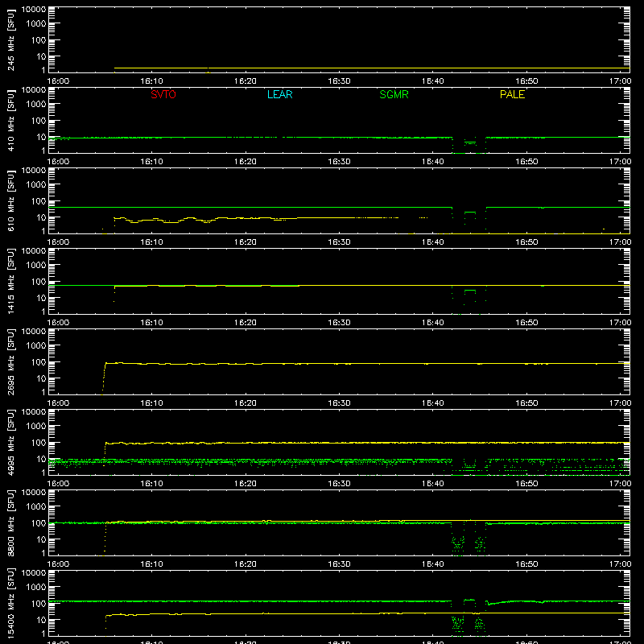This screenshot has height=644, width=644.
Task: Click the 100 y-tick of 15400 MHz panel
Action: click(39, 603)
